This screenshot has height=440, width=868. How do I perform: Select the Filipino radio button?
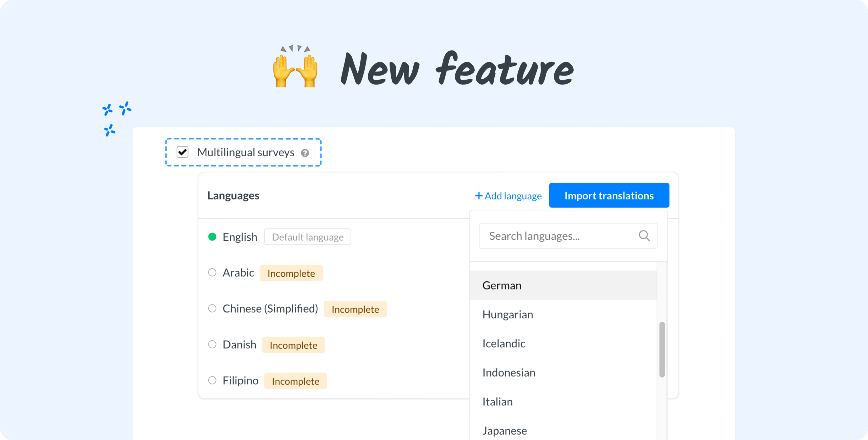pyautogui.click(x=212, y=380)
